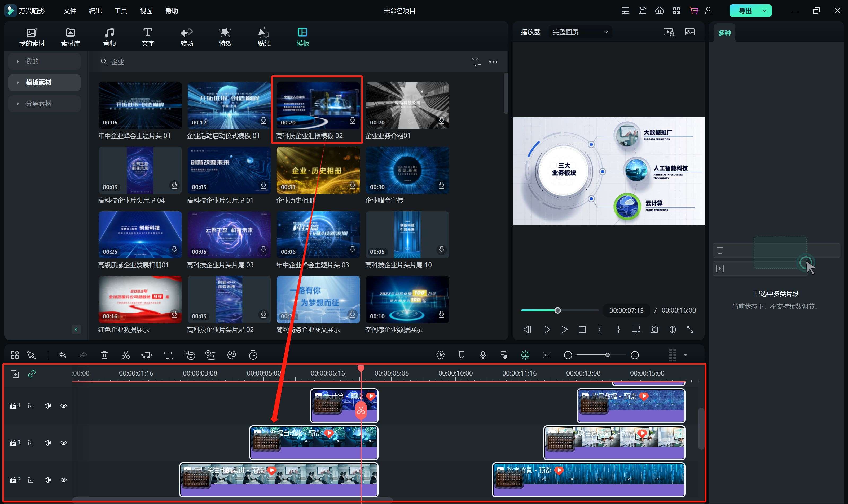This screenshot has width=848, height=504.
Task: Expand the 分屏素材 category
Action: pyautogui.click(x=38, y=104)
